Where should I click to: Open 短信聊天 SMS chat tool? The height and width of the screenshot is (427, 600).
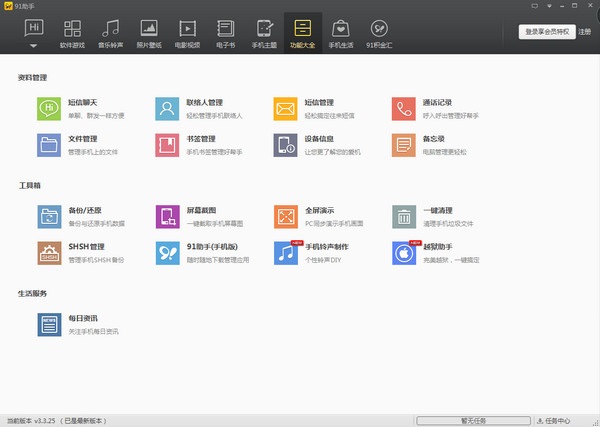tap(50, 108)
